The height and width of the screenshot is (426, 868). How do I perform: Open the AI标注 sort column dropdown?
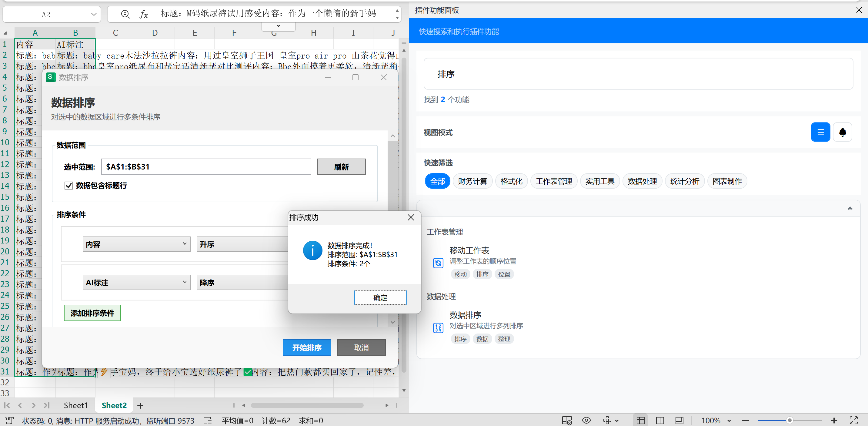(136, 282)
